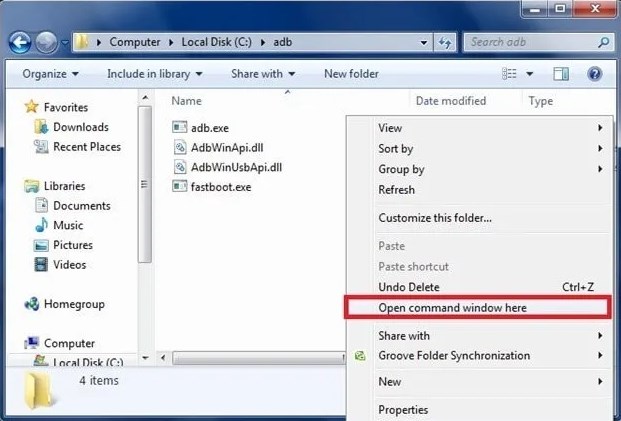Toggle the preview pane icon
Image resolution: width=621 pixels, height=421 pixels.
tap(561, 74)
